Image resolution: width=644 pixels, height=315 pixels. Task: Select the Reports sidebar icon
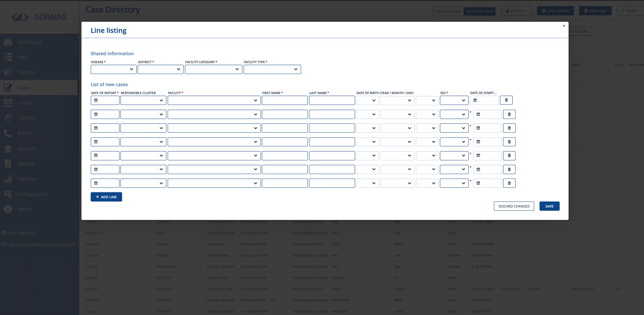tap(8, 163)
